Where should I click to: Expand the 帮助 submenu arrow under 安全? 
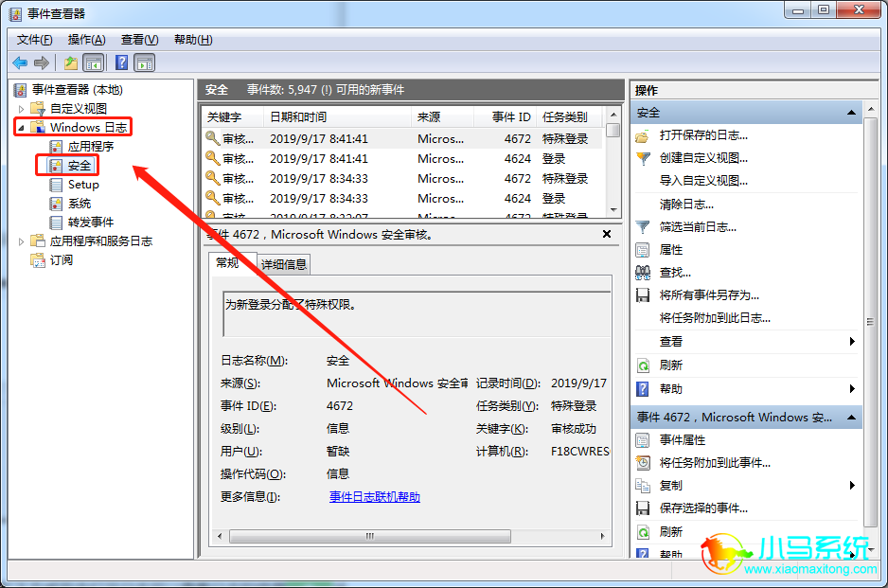click(852, 388)
